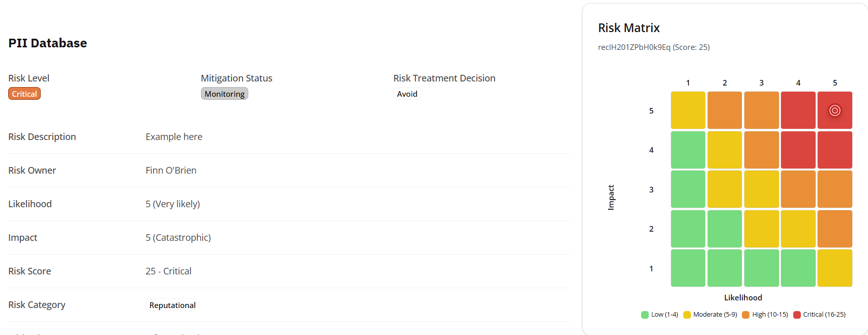Select matrix cell at likelihood 1, impact 1
This screenshot has height=335, width=868.
click(688, 268)
